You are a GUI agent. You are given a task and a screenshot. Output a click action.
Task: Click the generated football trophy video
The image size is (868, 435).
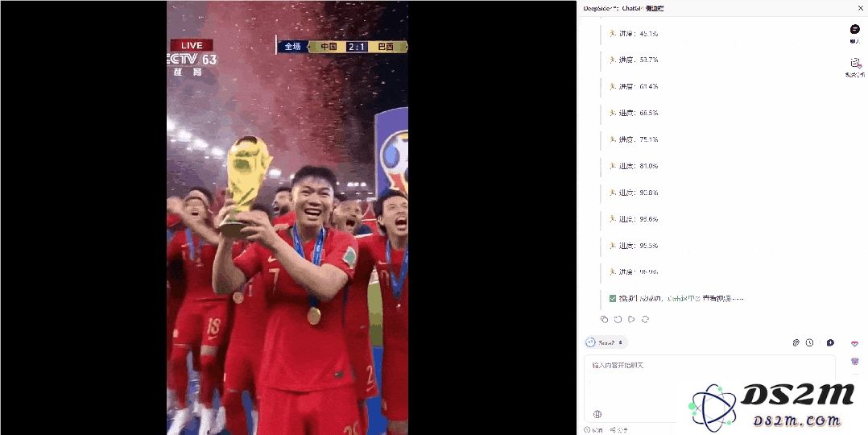click(x=287, y=217)
